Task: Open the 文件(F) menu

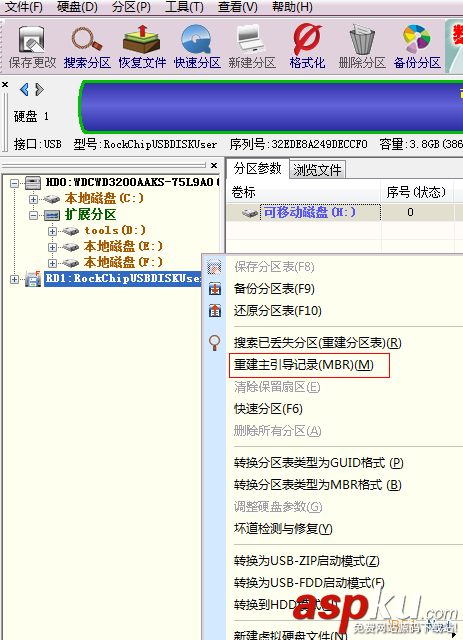Action: [24, 7]
